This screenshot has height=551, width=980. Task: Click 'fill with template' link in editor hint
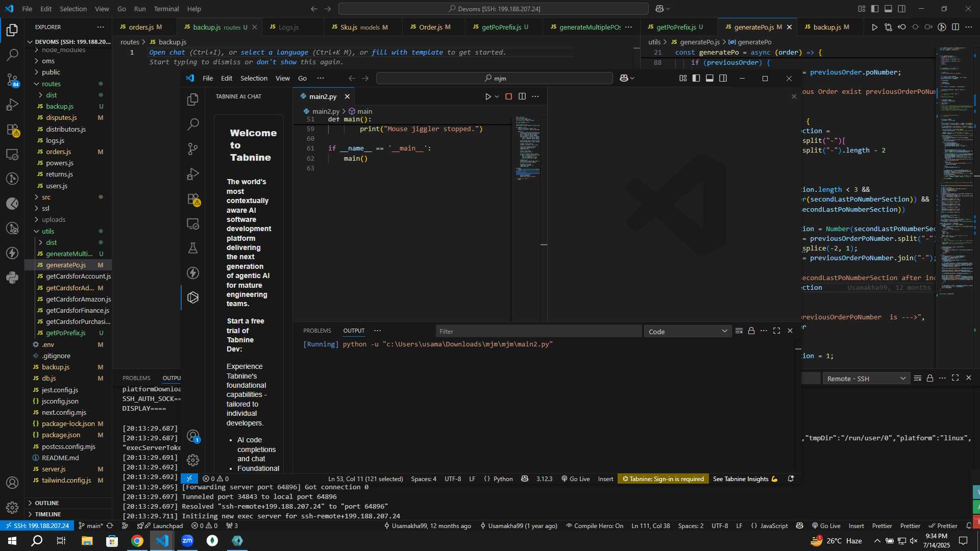click(x=407, y=53)
